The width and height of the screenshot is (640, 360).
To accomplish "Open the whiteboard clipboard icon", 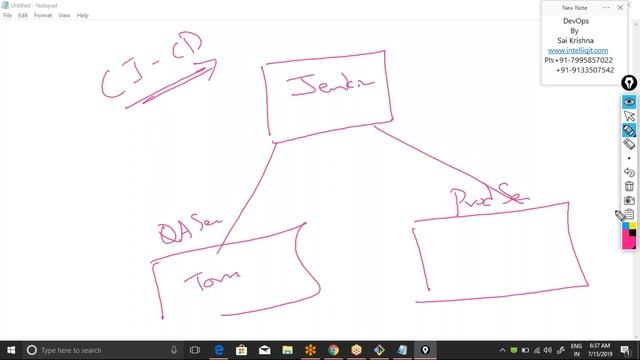I will (629, 214).
